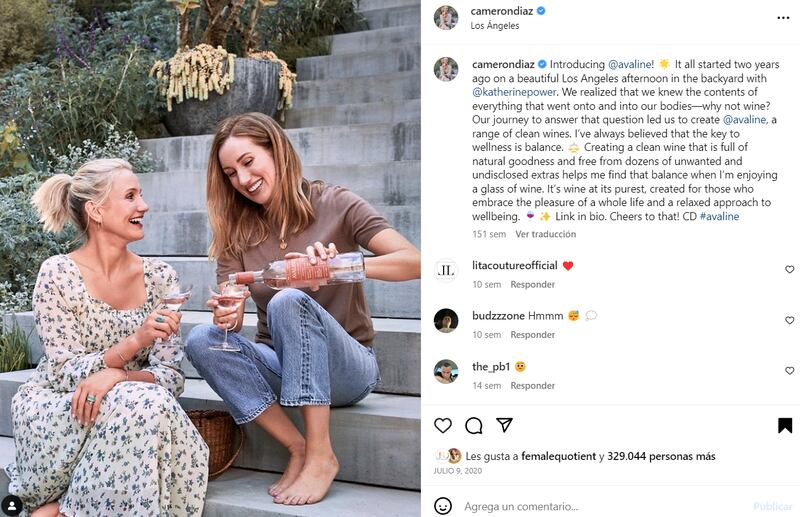Viewport: 800px width, 517px height.
Task: Open the three-dot more options menu
Action: click(783, 18)
